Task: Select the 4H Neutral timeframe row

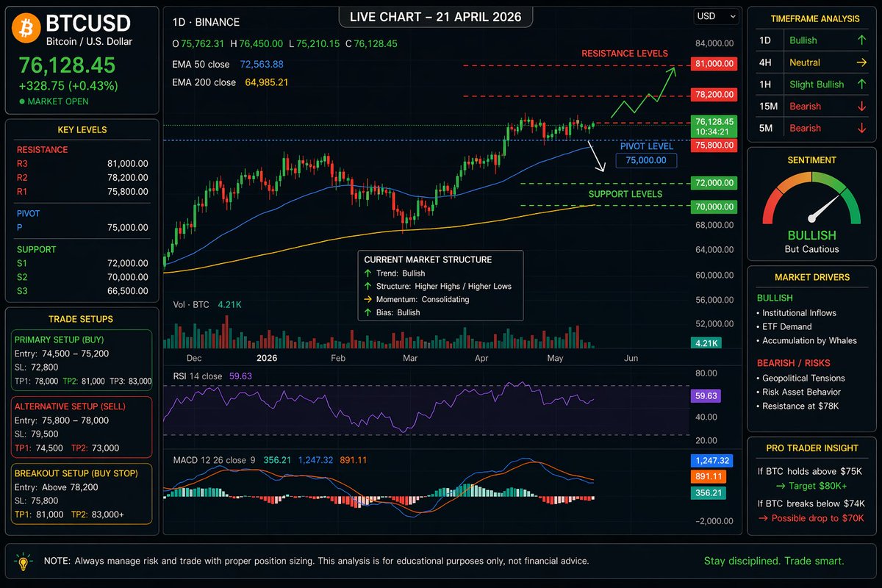Action: click(x=811, y=62)
